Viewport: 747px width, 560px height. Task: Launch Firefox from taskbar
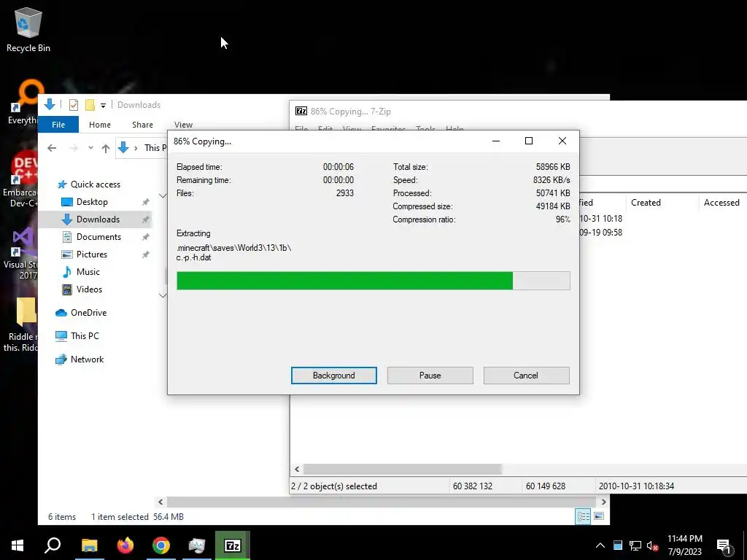click(125, 545)
